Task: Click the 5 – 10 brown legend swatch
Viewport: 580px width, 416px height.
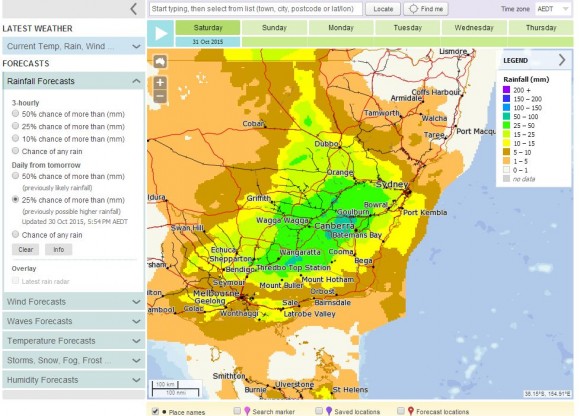Action: pyautogui.click(x=506, y=152)
